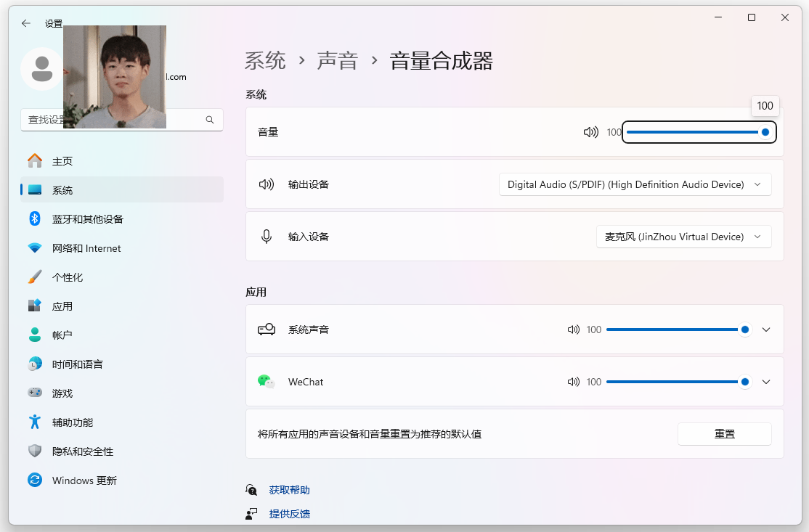Click the time and language clock icon
Screen dimensions: 809x532
pyautogui.click(x=35, y=364)
